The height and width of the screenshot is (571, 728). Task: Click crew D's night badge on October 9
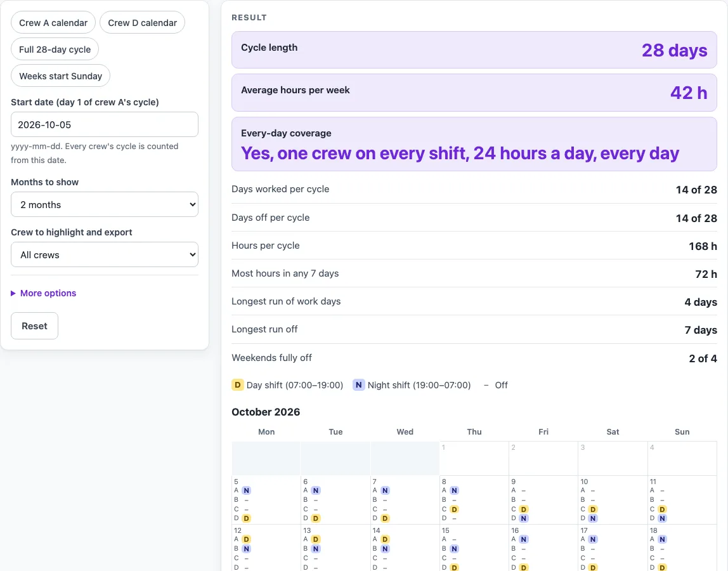[524, 518]
